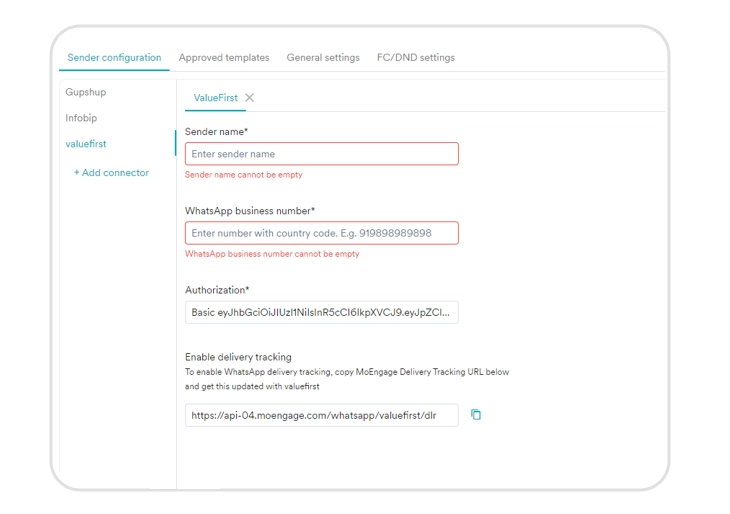This screenshot has width=730, height=514.
Task: Click the Authorization* label
Action: (217, 290)
